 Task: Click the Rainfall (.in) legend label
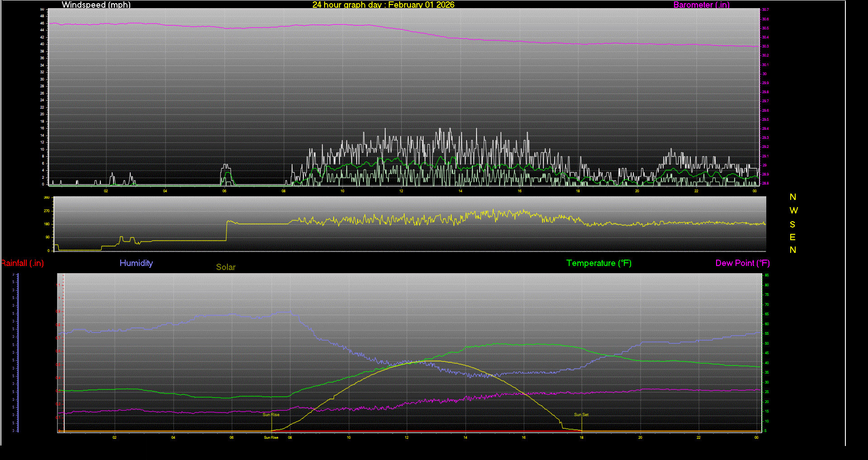pos(23,263)
